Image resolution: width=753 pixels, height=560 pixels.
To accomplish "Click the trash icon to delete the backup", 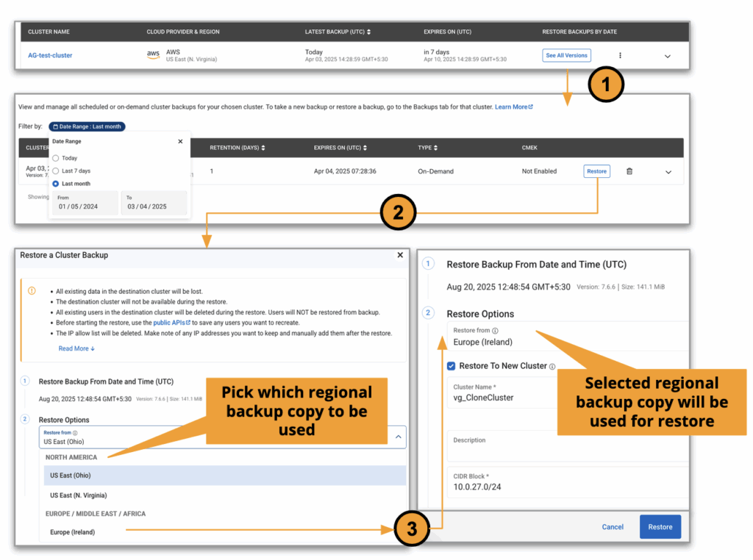I will point(629,171).
